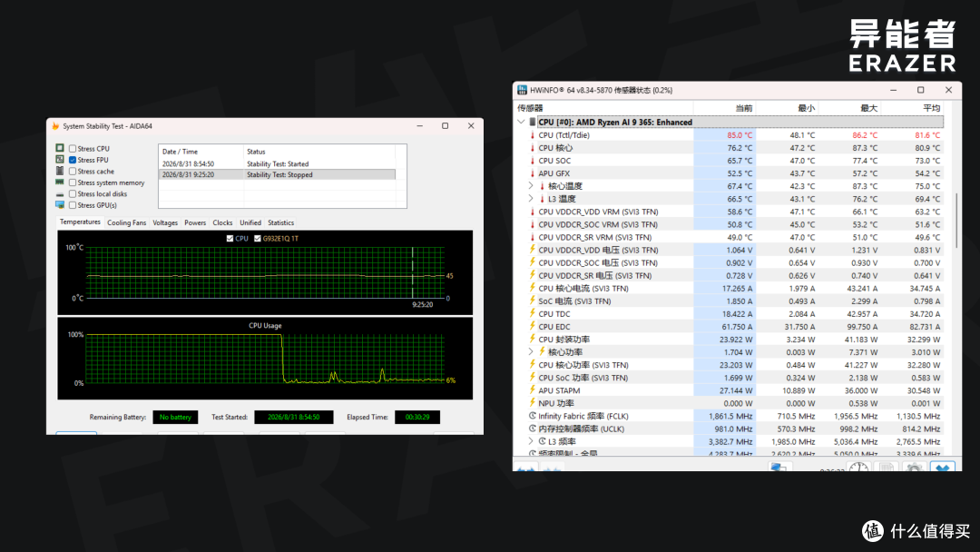Select the Stability Test: Stopped log row
The height and width of the screenshot is (552, 980).
tap(277, 174)
